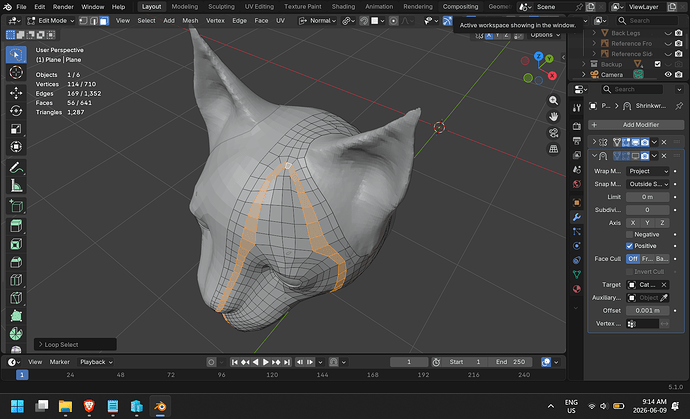
Task: Switch perspective/orthographic grid icon
Action: tap(553, 149)
